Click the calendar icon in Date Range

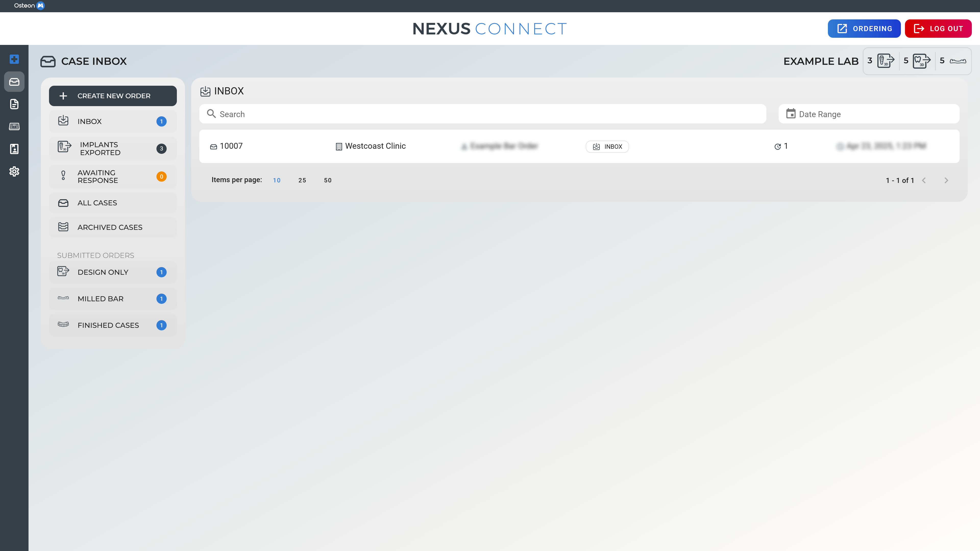[791, 114]
